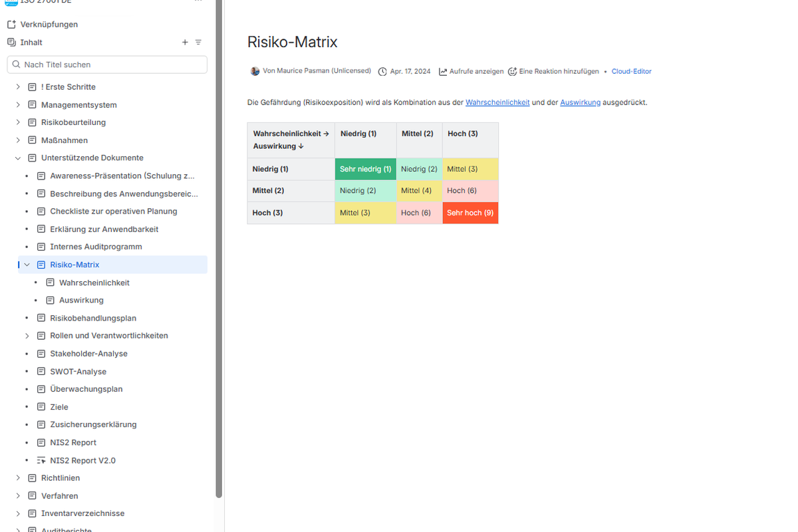Click Von Maurice Pasman (Unlicensed) author text
The width and height of the screenshot is (798, 532).
[317, 71]
